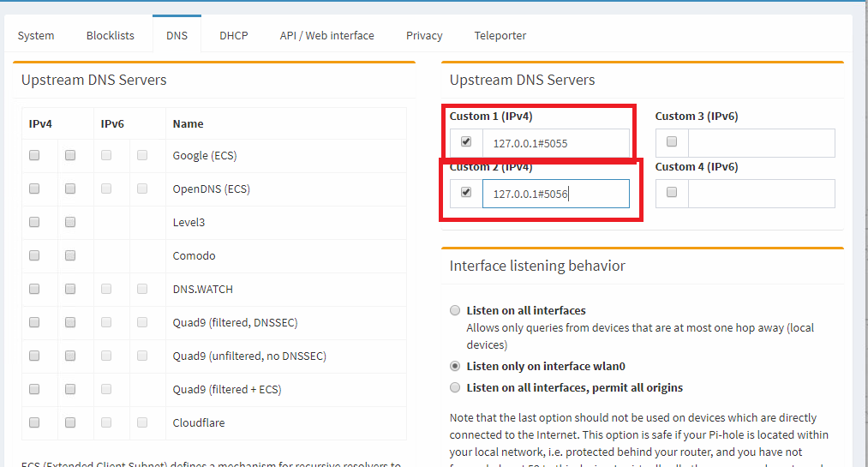Switch to the Blocklists tab
This screenshot has width=868, height=467.
click(x=111, y=35)
